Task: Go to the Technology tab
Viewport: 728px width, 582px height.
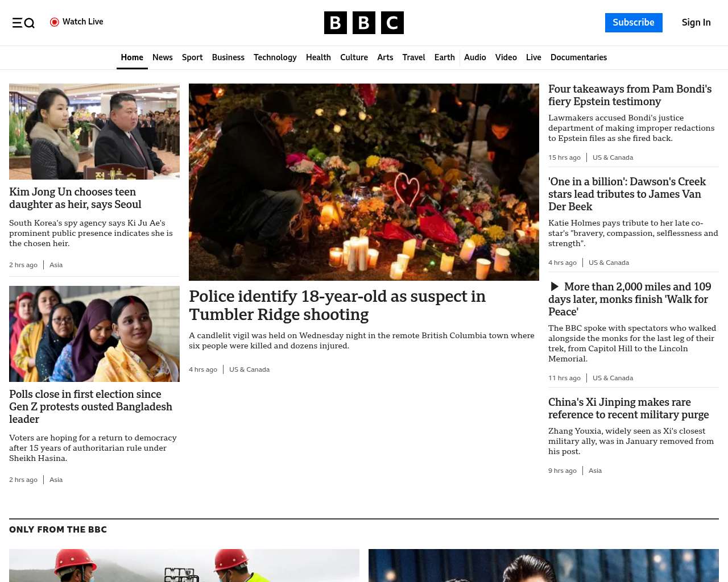Action: point(275,57)
